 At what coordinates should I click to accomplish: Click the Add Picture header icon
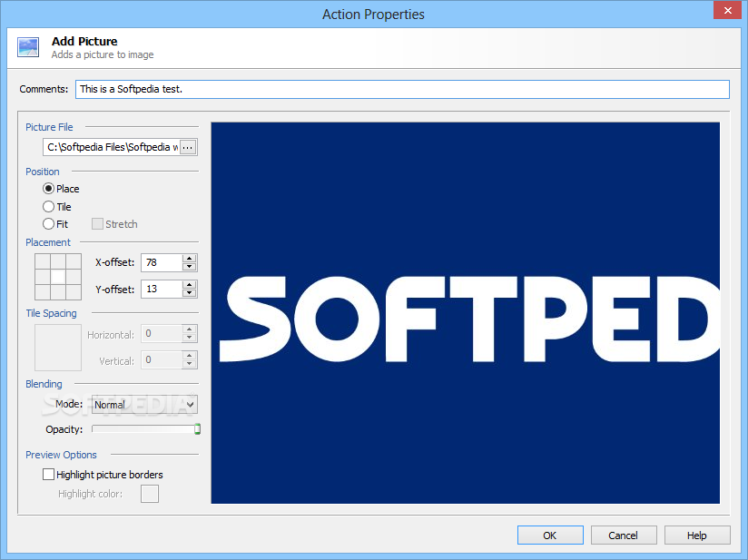28,47
